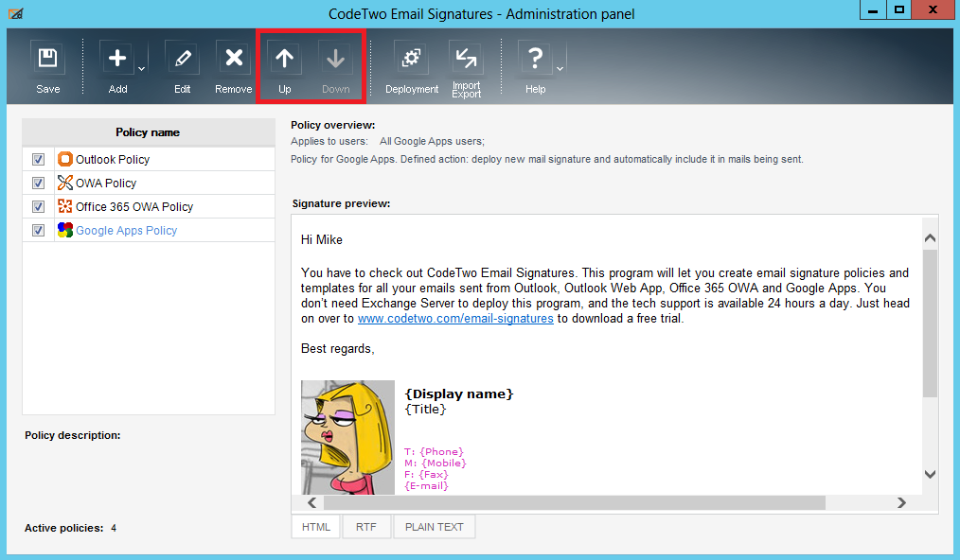Click the preview scroll left arrow
Viewport: 960px width, 560px height.
312,503
